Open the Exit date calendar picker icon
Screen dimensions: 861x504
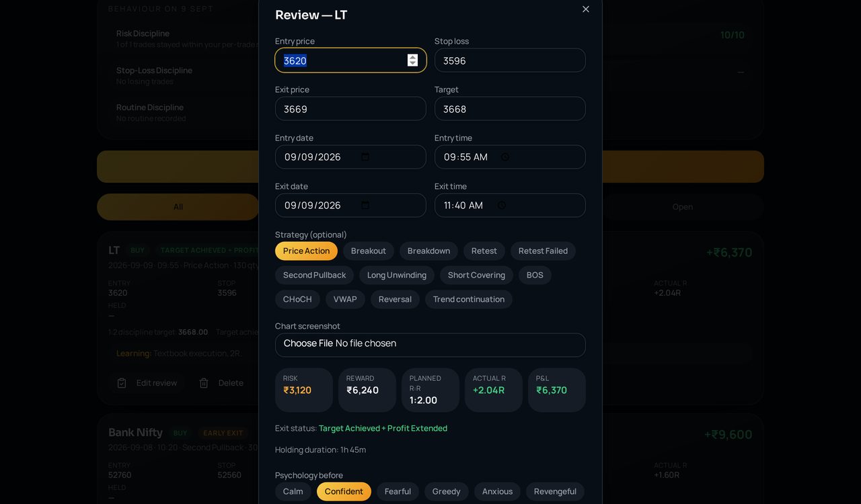tap(365, 205)
